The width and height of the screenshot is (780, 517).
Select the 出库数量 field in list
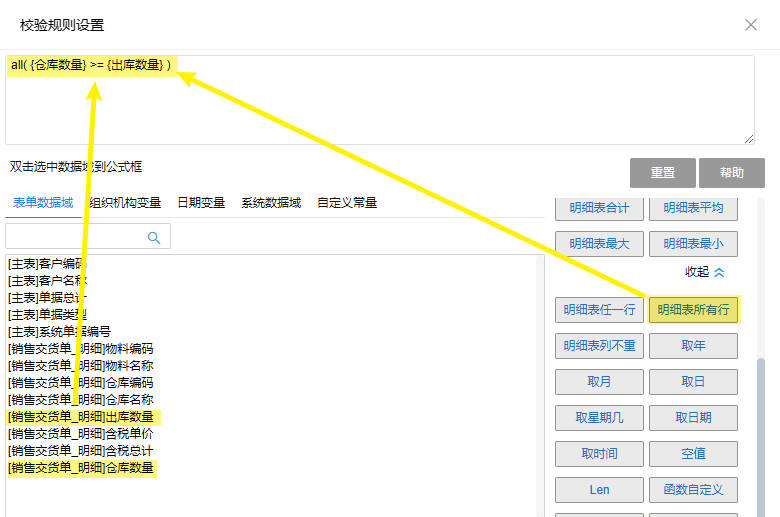84,417
